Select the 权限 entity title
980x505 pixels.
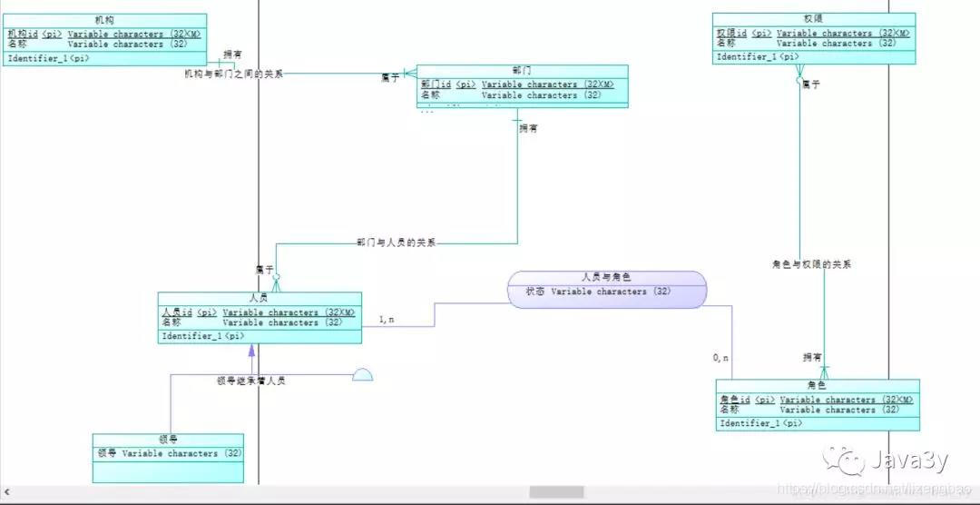click(814, 19)
